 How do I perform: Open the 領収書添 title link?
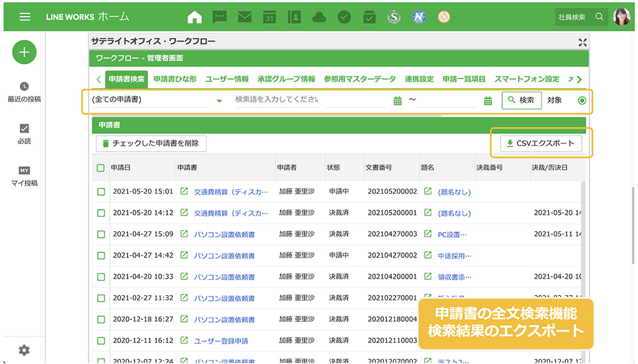[454, 277]
